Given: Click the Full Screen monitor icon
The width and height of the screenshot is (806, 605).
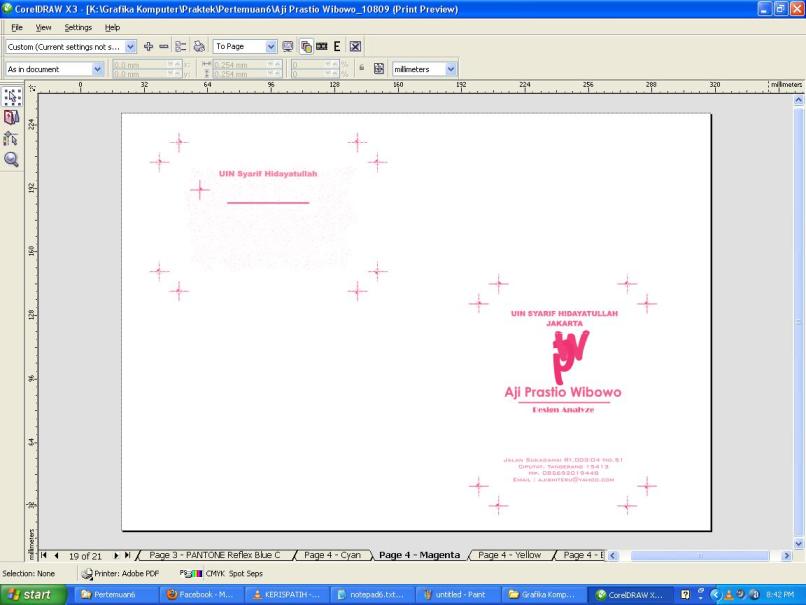Looking at the screenshot, I should pos(288,47).
